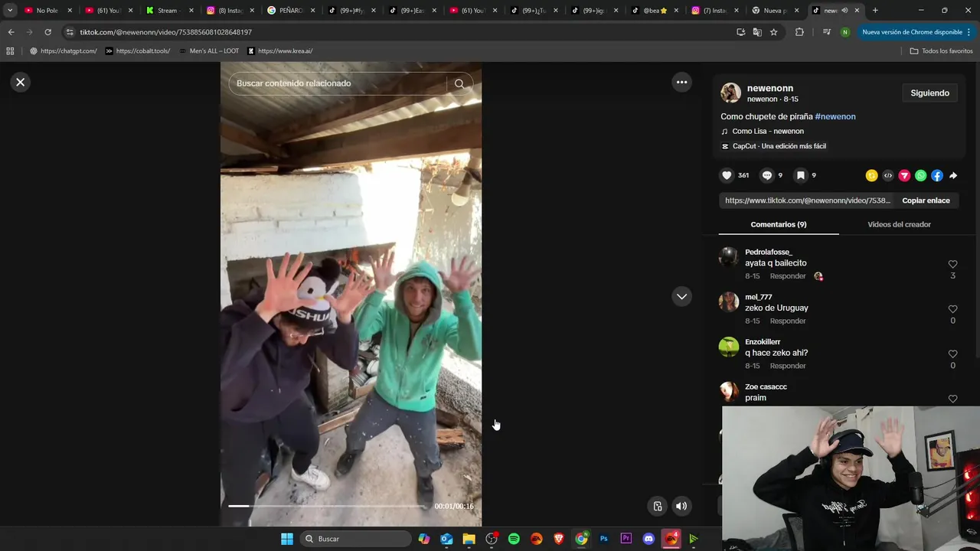This screenshot has height=551, width=980.
Task: Toggle the auto-scroll icon beside the volume
Action: 657,506
